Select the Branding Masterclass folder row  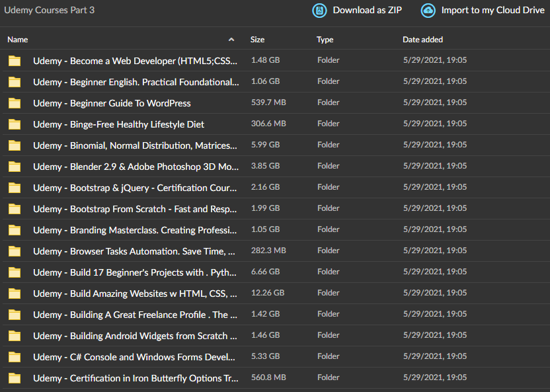(275, 230)
